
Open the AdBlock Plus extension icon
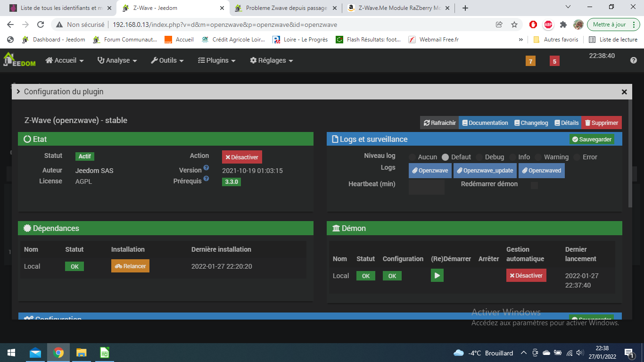click(548, 25)
